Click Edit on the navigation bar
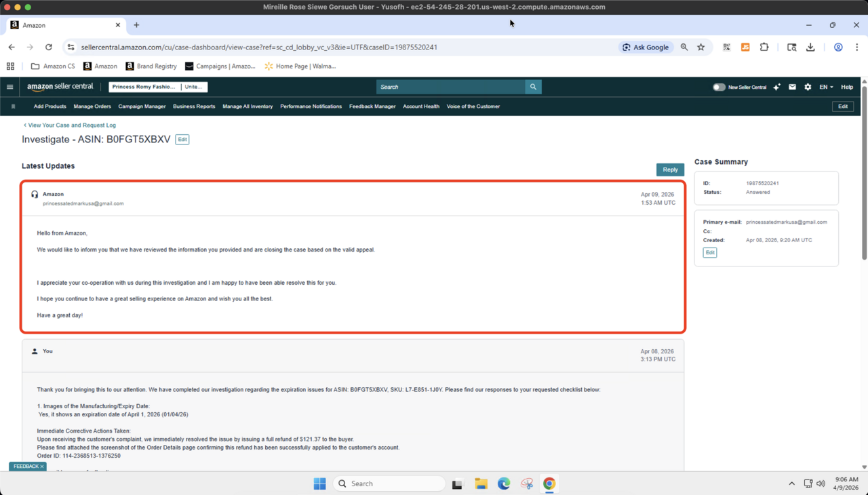This screenshot has height=495, width=868. point(843,106)
